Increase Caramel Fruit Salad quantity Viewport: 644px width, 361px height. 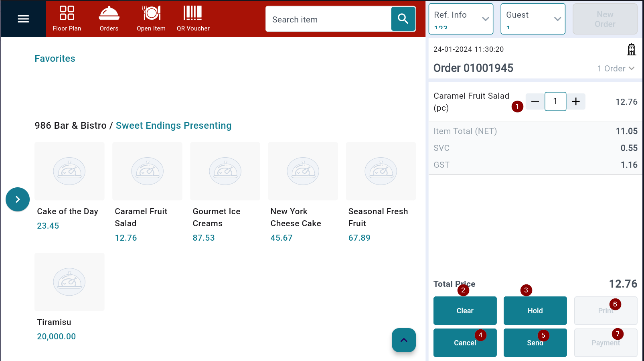[576, 101]
